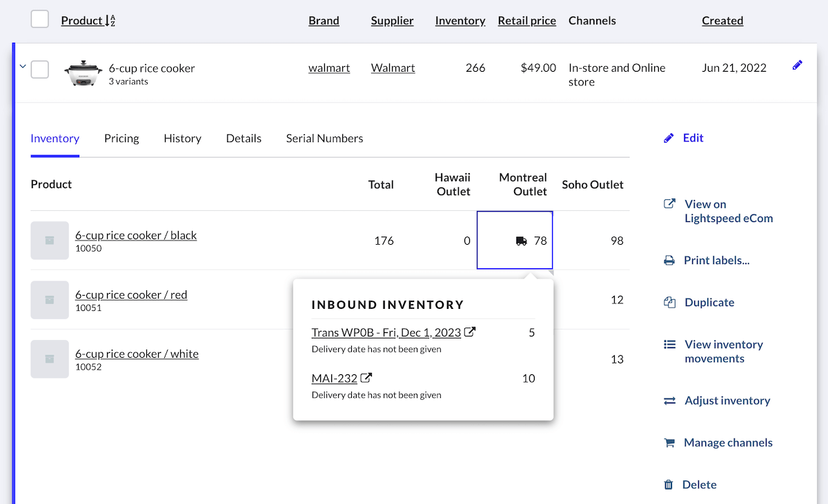828x504 pixels.
Task: Click the Duplicate copy icon
Action: click(x=669, y=303)
